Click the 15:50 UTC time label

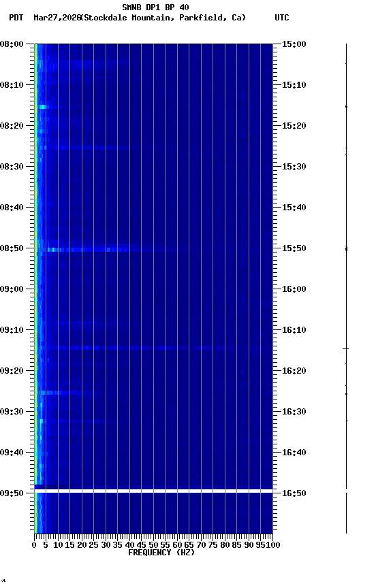pyautogui.click(x=294, y=248)
